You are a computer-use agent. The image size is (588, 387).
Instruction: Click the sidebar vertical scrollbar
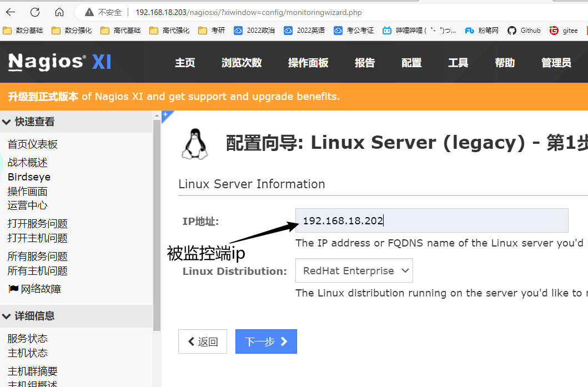point(157,222)
